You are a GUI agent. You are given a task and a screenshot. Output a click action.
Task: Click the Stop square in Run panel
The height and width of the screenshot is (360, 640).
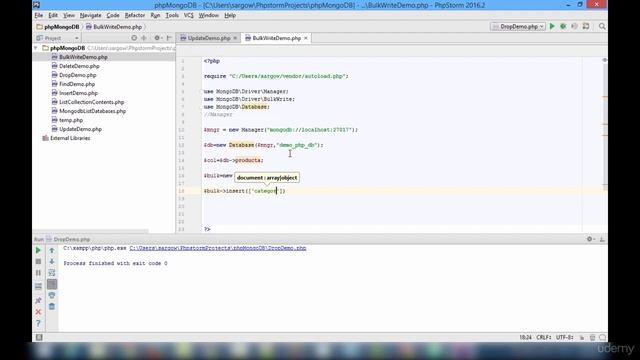(x=38, y=261)
